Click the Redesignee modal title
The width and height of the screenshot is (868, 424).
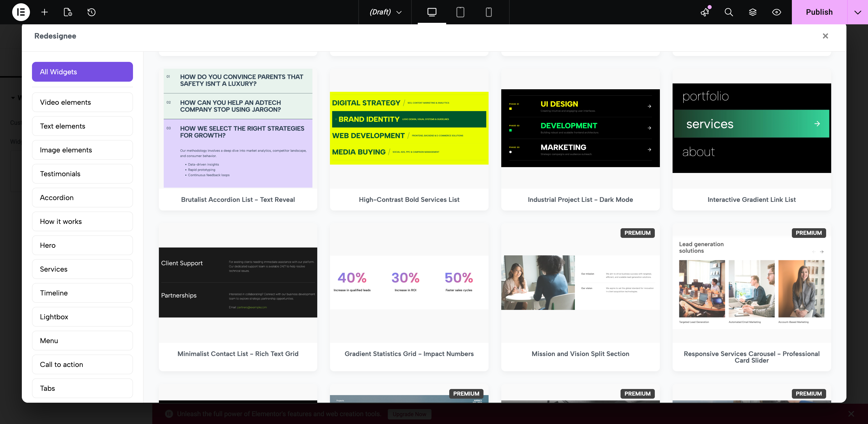pyautogui.click(x=55, y=36)
